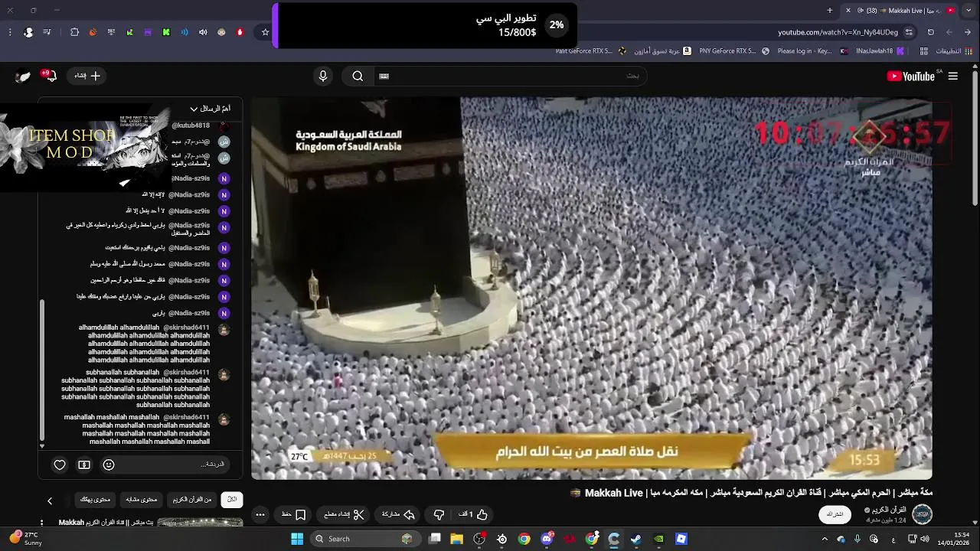Subscribe (اشتراك) to the Quran channel
This screenshot has height=551, width=980.
click(835, 514)
